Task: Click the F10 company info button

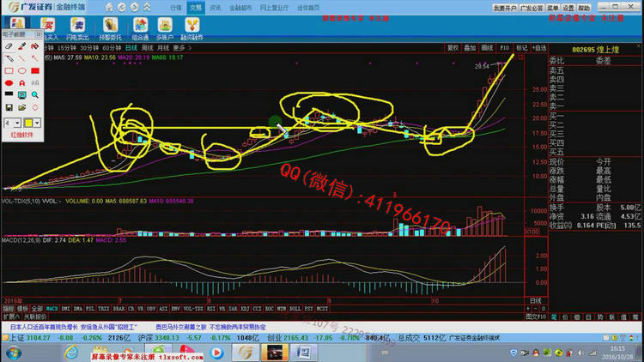Action: point(504,48)
